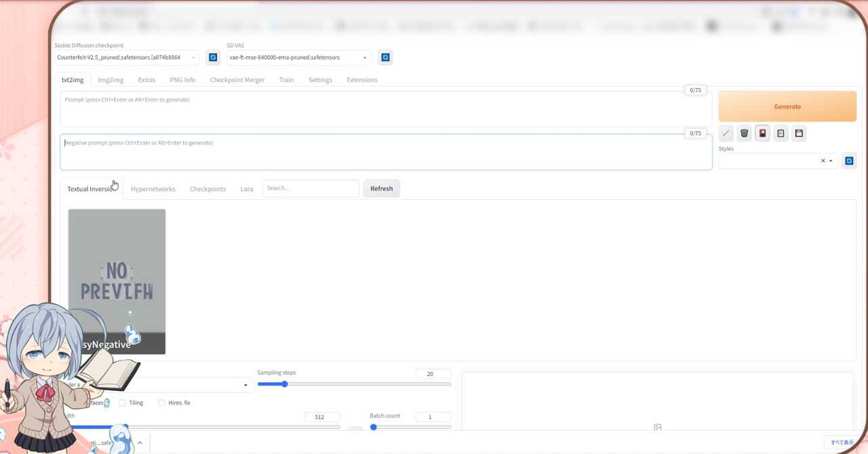Apply styles using the clipboard icon
This screenshot has height=454, width=868.
(781, 133)
